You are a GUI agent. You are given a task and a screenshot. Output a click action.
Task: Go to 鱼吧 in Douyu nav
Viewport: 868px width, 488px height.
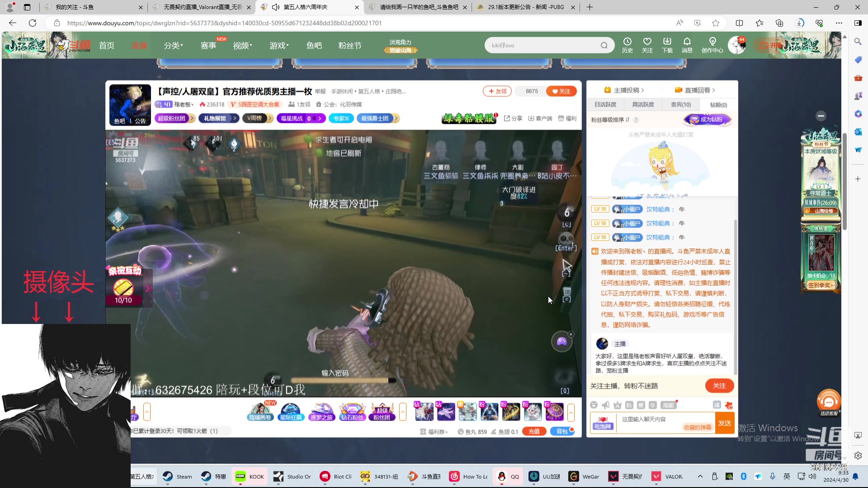pos(314,45)
